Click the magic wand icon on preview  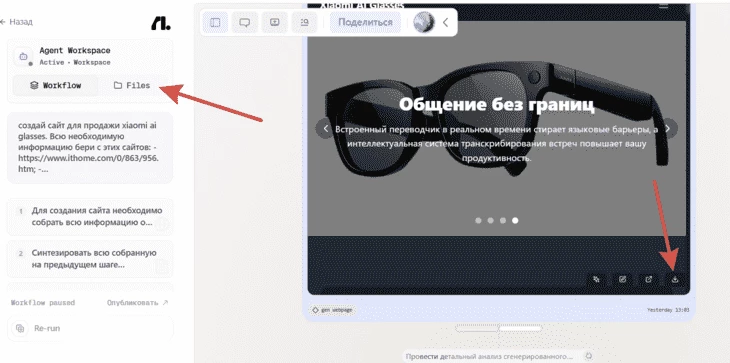tap(596, 279)
